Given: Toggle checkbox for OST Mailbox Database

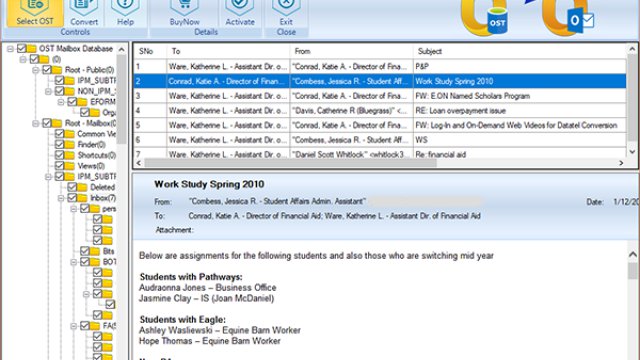Looking at the screenshot, I should tap(22, 49).
